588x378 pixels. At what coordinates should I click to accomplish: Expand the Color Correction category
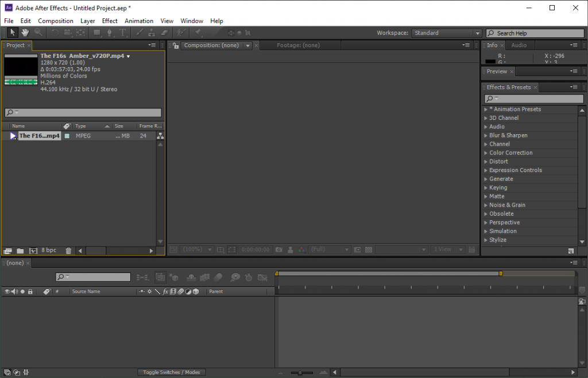(486, 153)
